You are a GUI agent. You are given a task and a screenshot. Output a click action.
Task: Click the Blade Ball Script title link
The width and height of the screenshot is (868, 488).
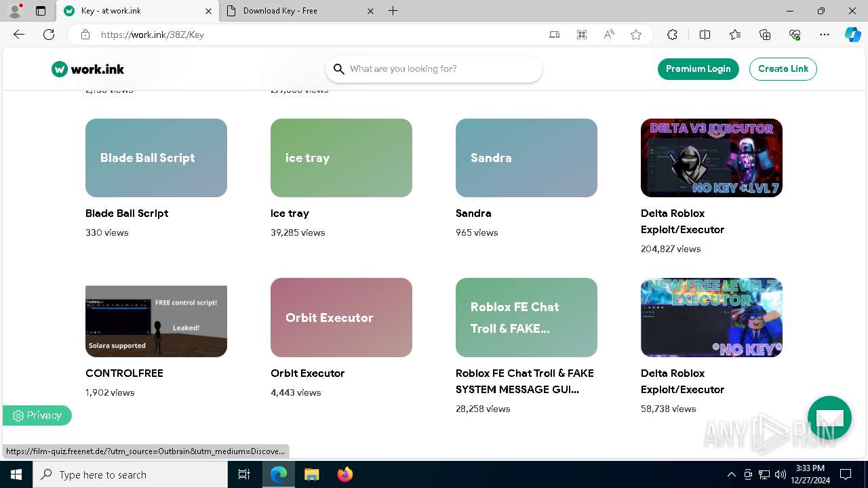pos(127,213)
